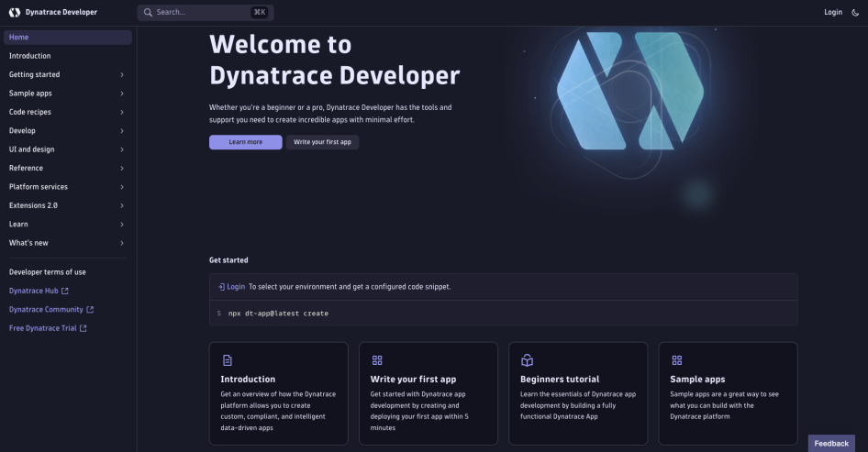Screen dimensions: 868x452
Task: Open What's new sidebar item
Action: (x=28, y=243)
